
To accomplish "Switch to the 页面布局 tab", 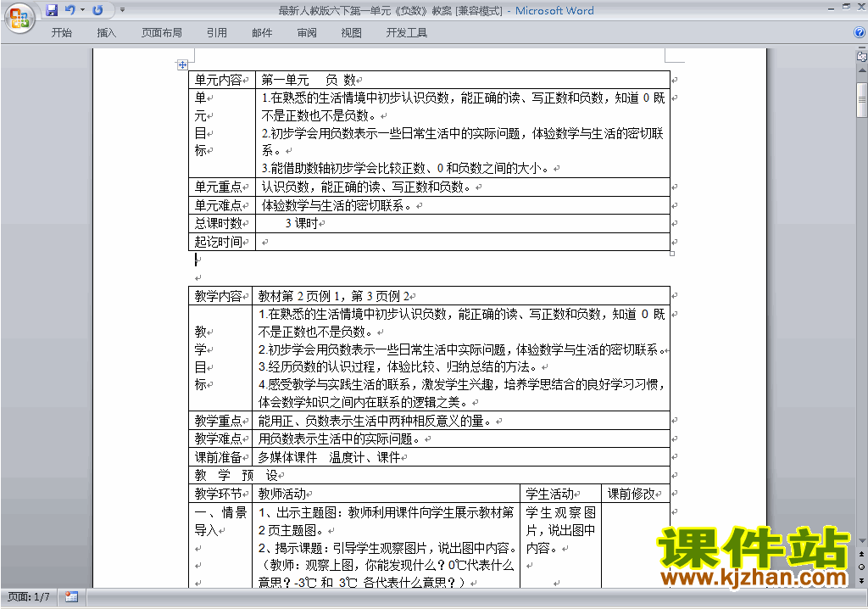I will coord(162,33).
